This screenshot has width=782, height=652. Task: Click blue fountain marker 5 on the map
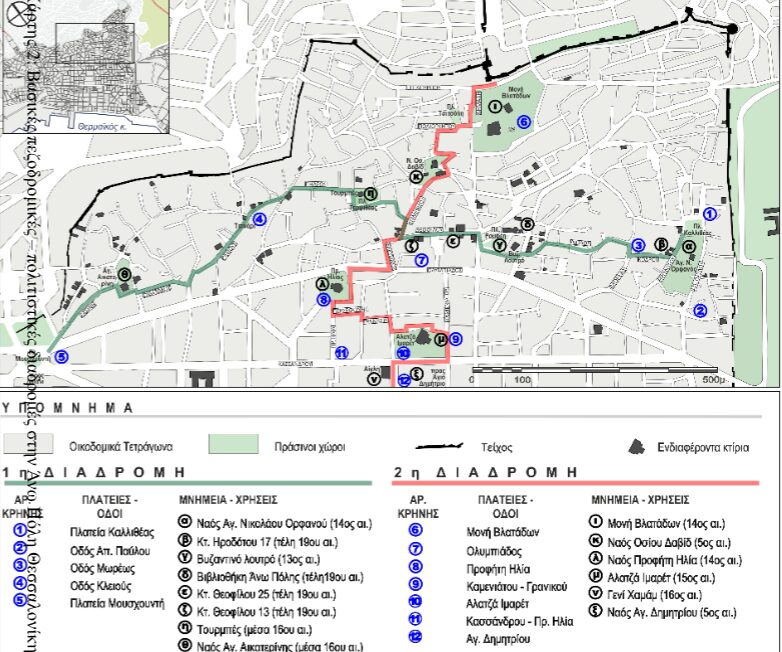(62, 356)
